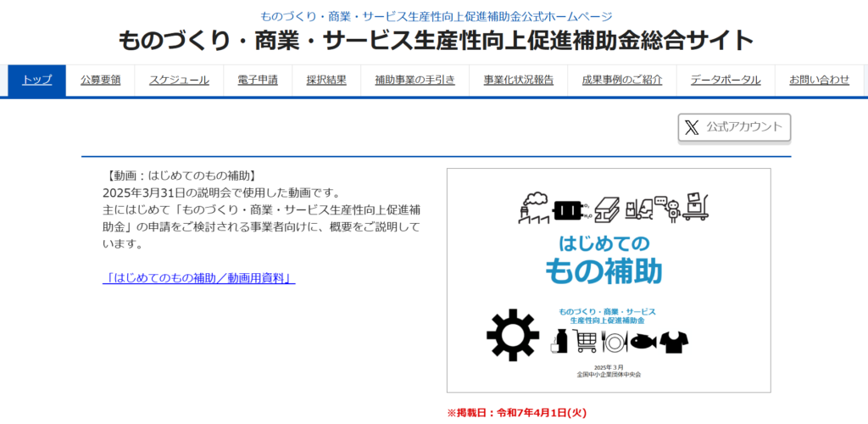
Task: Click the T-shirt icon in the thumbnail
Action: 674,341
